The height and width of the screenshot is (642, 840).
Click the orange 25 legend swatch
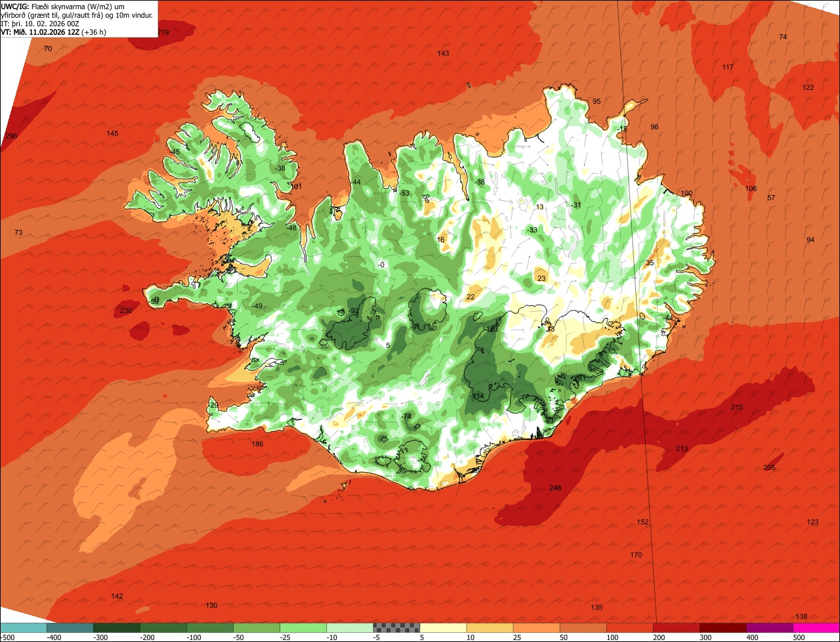tap(536, 628)
